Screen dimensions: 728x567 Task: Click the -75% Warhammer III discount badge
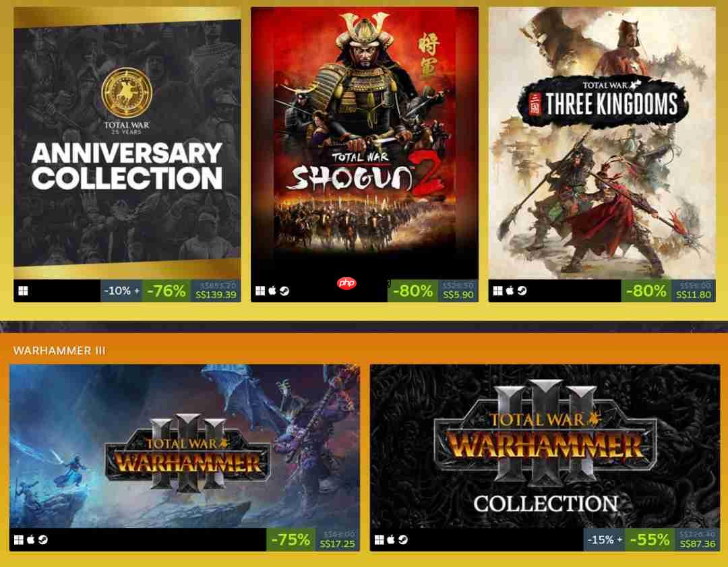[291, 539]
